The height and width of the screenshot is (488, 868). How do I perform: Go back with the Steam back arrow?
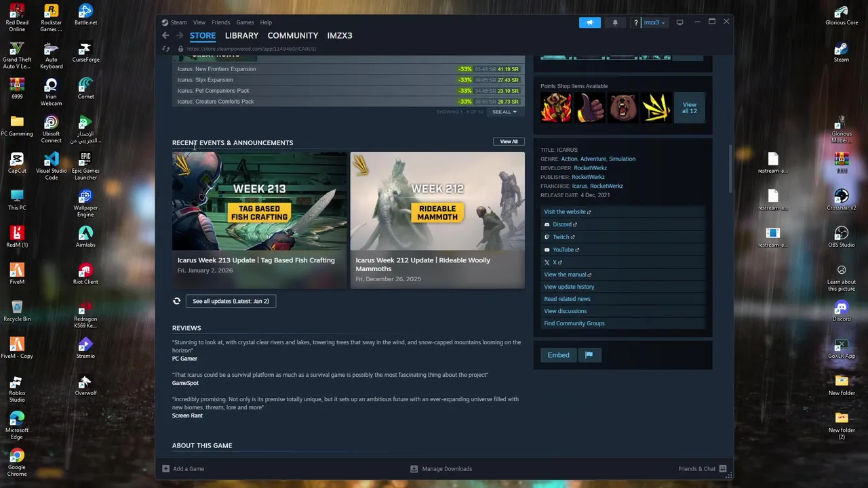(x=165, y=35)
